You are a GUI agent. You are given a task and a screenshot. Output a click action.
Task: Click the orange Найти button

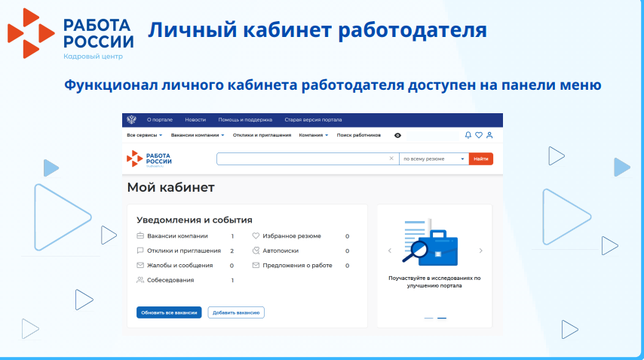point(481,158)
